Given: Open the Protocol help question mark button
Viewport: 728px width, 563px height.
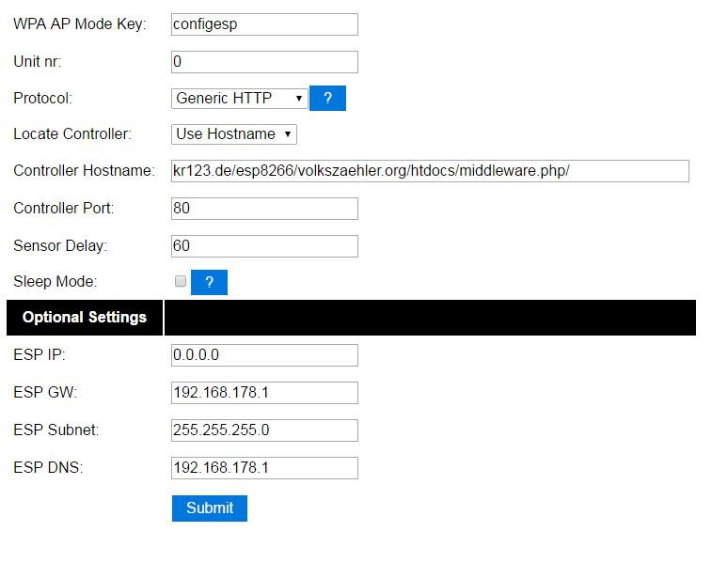Looking at the screenshot, I should (x=327, y=98).
